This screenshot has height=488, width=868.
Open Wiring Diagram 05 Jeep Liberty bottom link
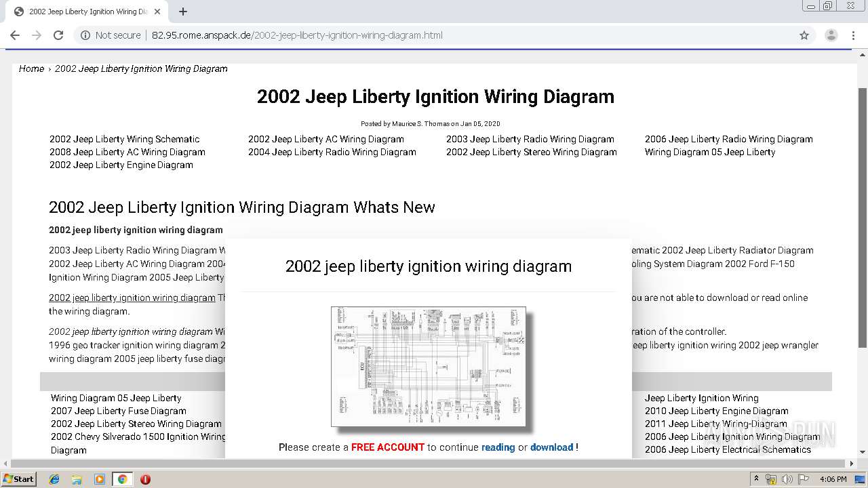pos(116,398)
